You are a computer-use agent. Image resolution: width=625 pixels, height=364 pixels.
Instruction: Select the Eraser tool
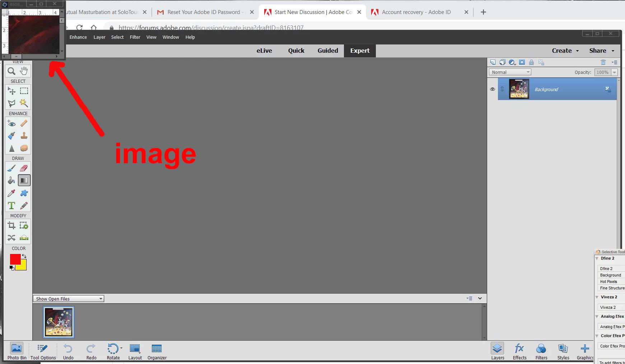(24, 168)
